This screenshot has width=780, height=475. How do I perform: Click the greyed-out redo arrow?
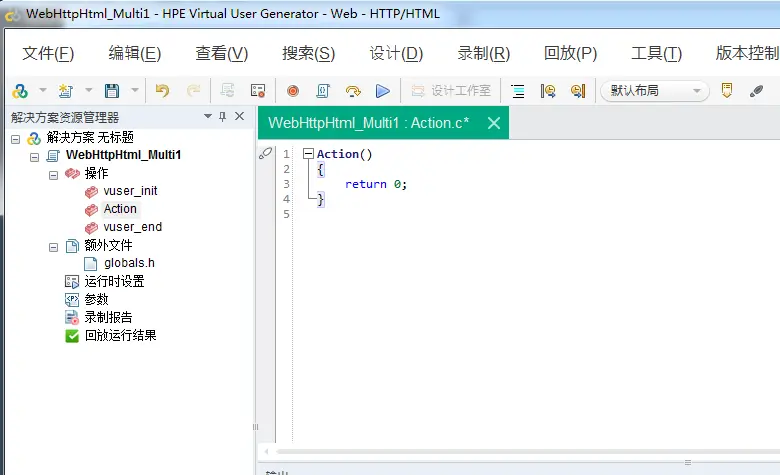click(194, 91)
